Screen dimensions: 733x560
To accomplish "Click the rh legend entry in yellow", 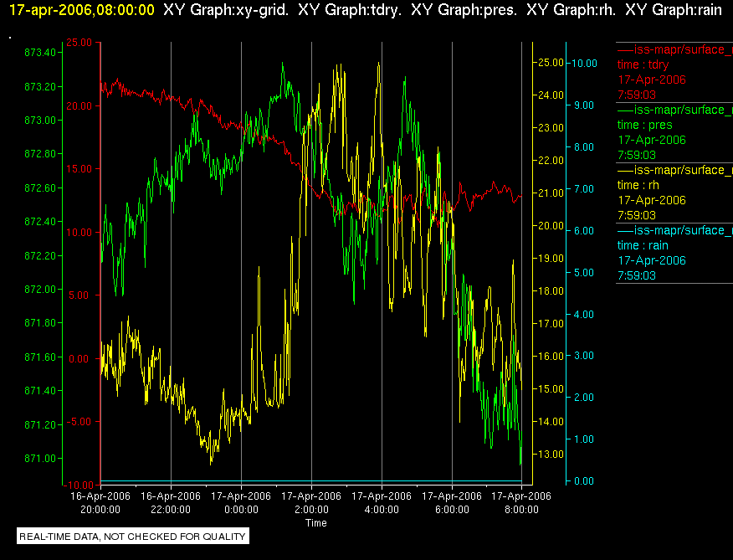I will [674, 193].
